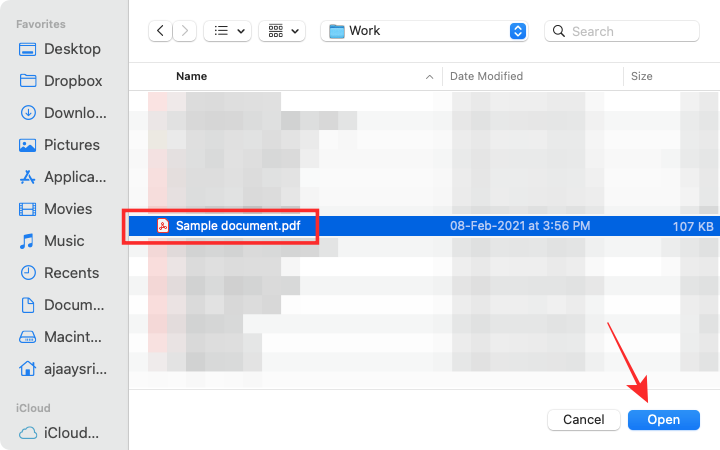The width and height of the screenshot is (720, 450).
Task: Click the Dropbox folder icon
Action: [x=28, y=81]
